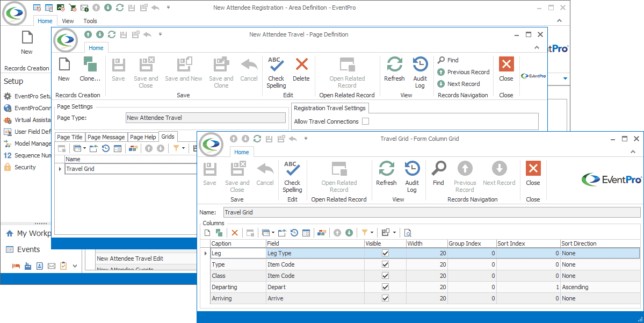644x323 pixels.
Task: Open view dropdown arrow in Columns toolbar
Action: 273,233
